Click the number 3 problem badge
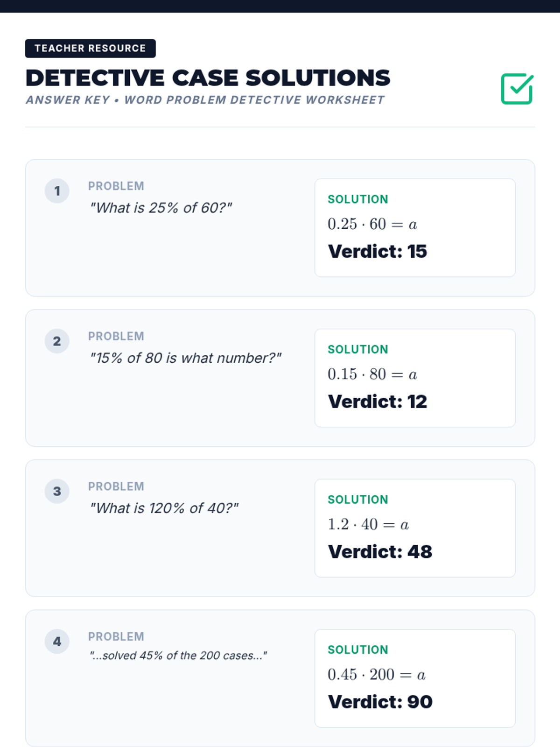This screenshot has height=747, width=560. 57,491
